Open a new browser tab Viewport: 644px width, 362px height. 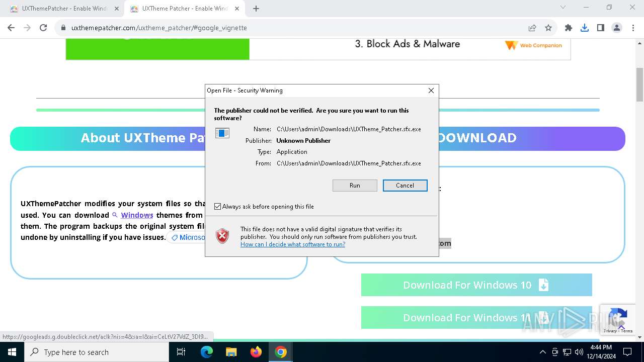coord(256,9)
